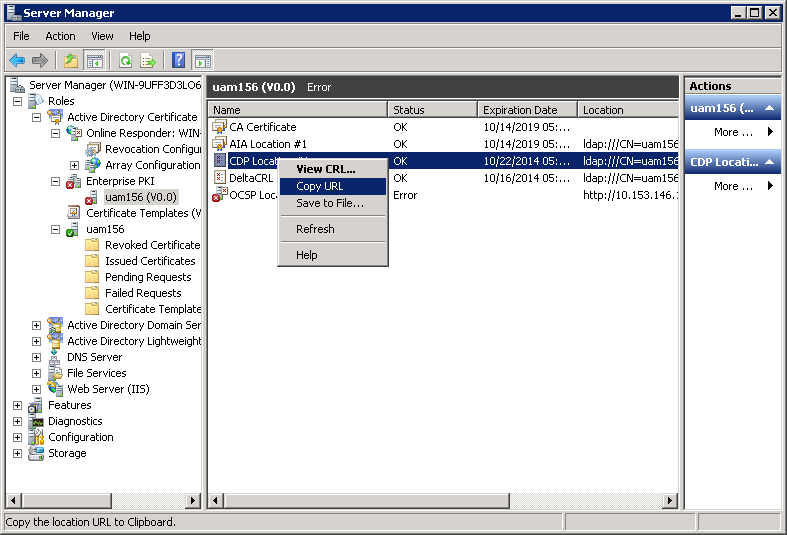
Task: Sort by the Expiration Date column header
Action: pos(528,110)
